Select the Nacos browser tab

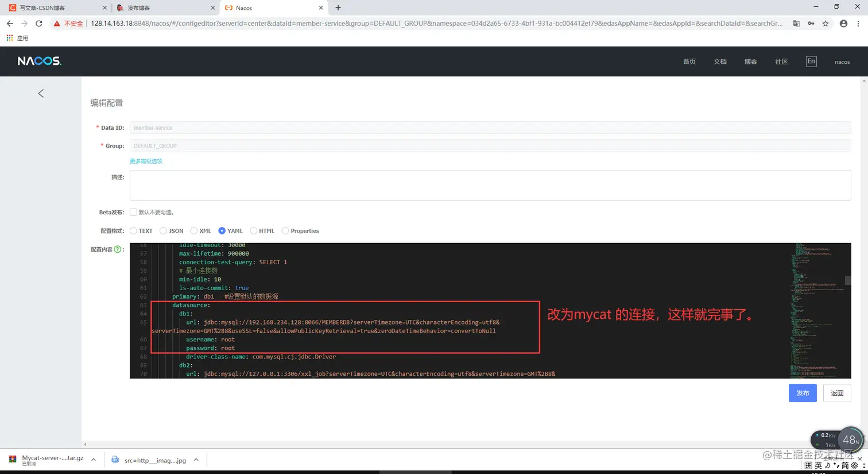(x=273, y=8)
